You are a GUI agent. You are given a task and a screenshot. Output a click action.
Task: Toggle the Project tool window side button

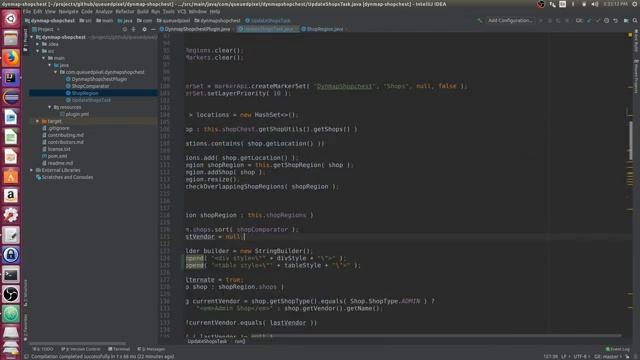[26, 40]
